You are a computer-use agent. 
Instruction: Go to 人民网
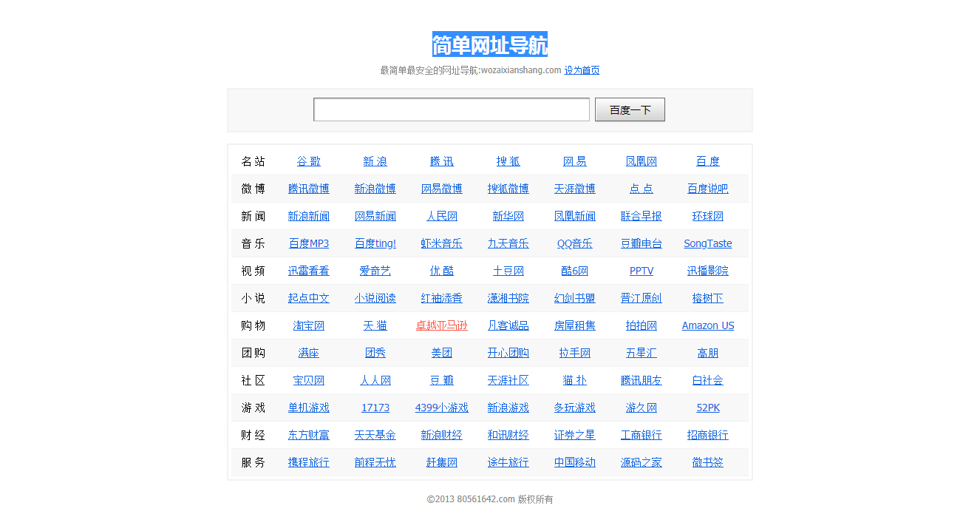pos(442,216)
